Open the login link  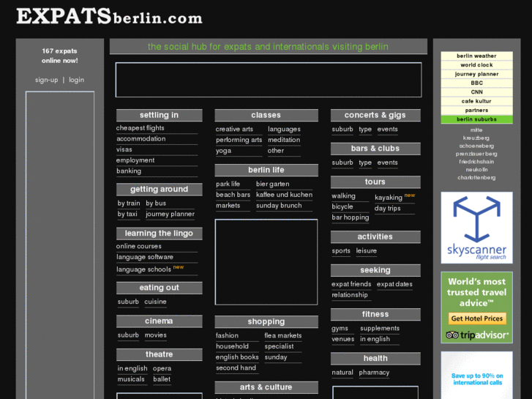(x=76, y=80)
